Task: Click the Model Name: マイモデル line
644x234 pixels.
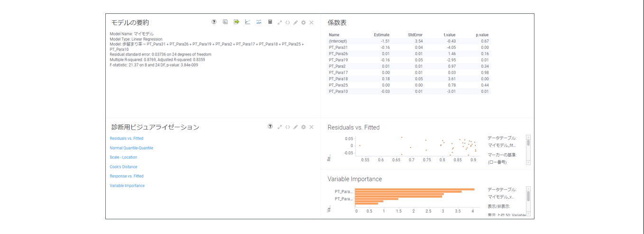Action: click(x=132, y=34)
